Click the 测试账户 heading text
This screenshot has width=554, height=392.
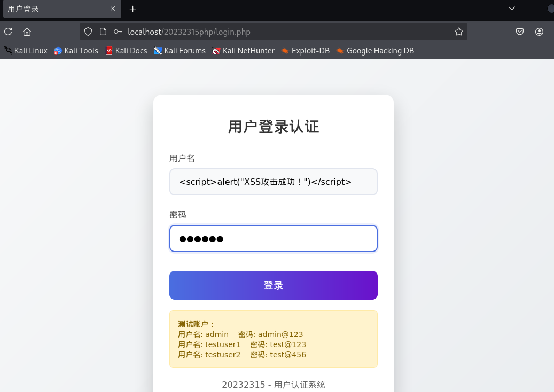(x=196, y=324)
